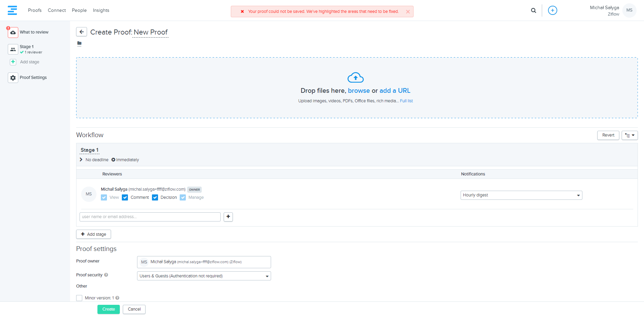
Task: Click the blue circled plus icon
Action: point(552,10)
